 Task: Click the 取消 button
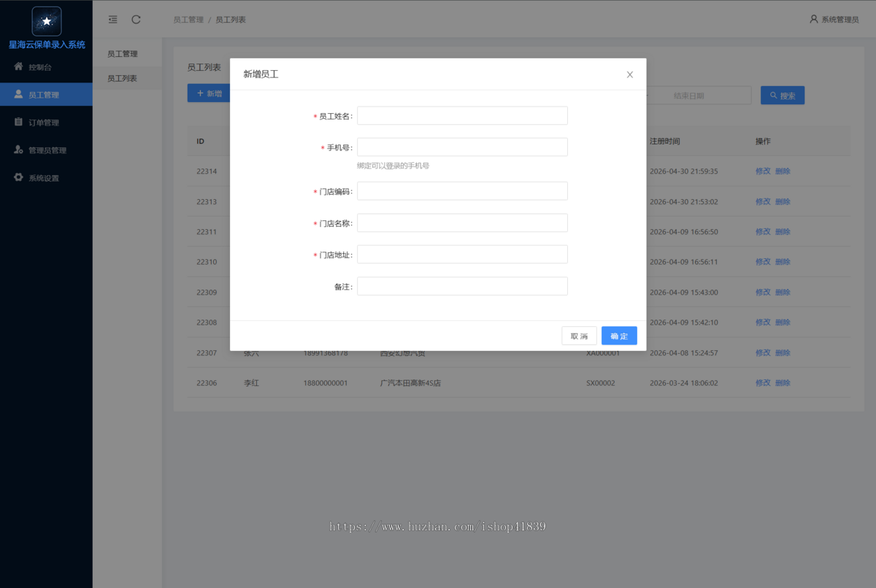click(x=579, y=336)
